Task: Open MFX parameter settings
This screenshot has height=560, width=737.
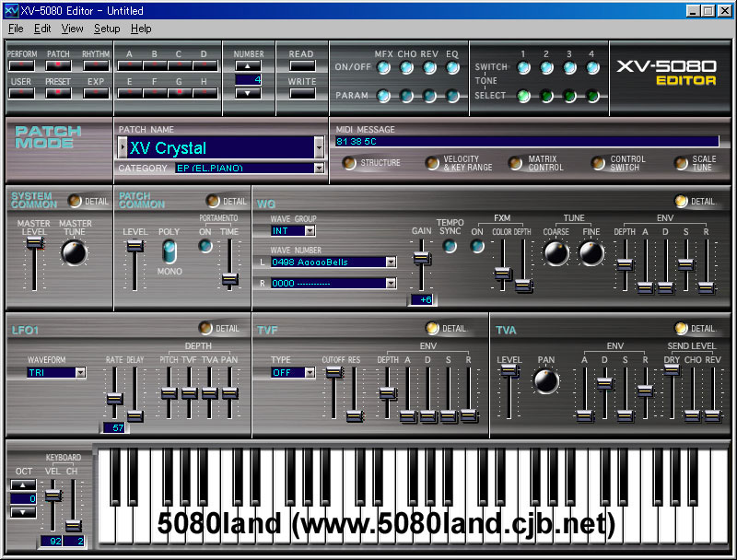Action: click(x=383, y=96)
